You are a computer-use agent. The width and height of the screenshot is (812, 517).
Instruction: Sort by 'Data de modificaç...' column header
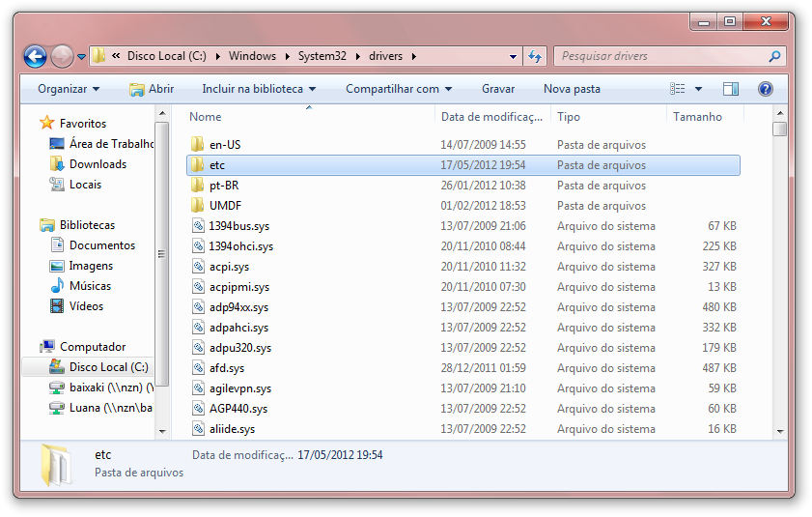click(493, 117)
